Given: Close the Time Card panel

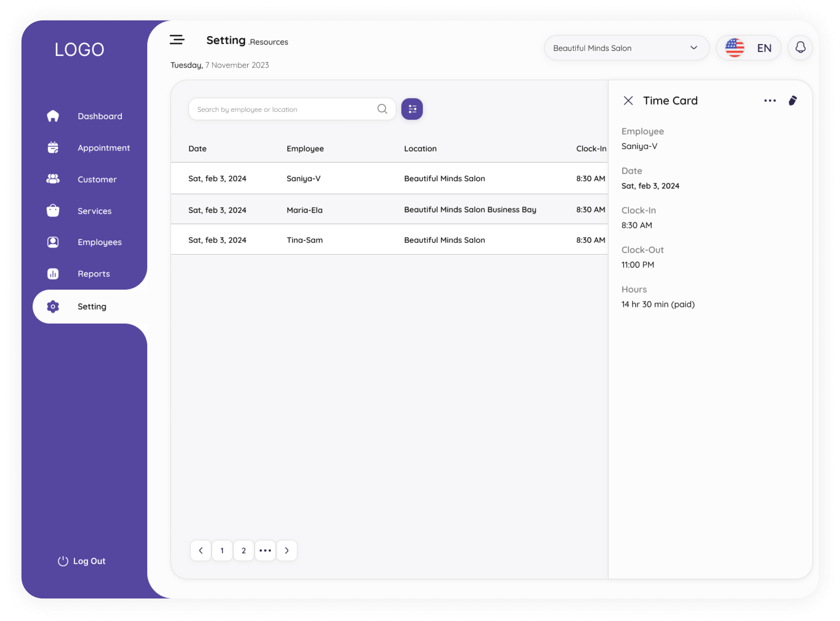Looking at the screenshot, I should tap(628, 101).
